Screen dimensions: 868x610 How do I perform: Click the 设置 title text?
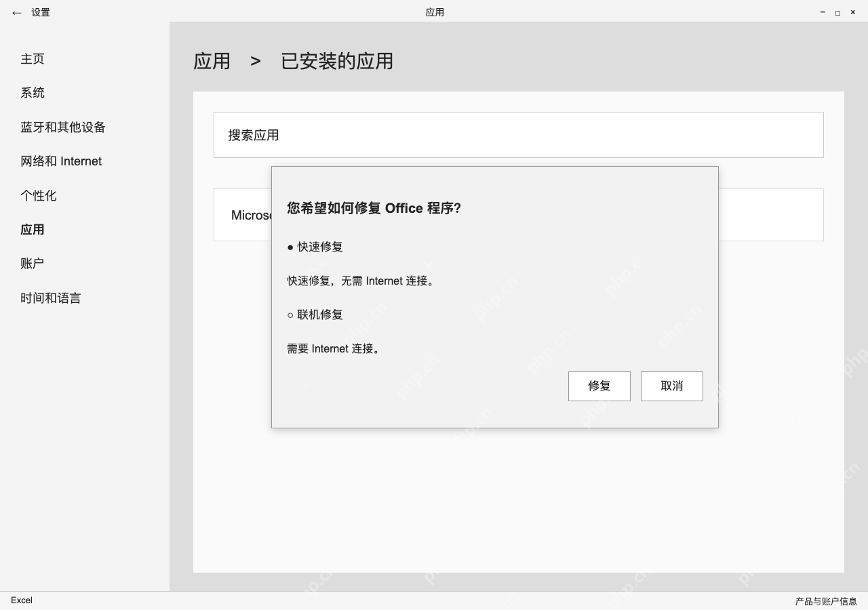coord(41,12)
